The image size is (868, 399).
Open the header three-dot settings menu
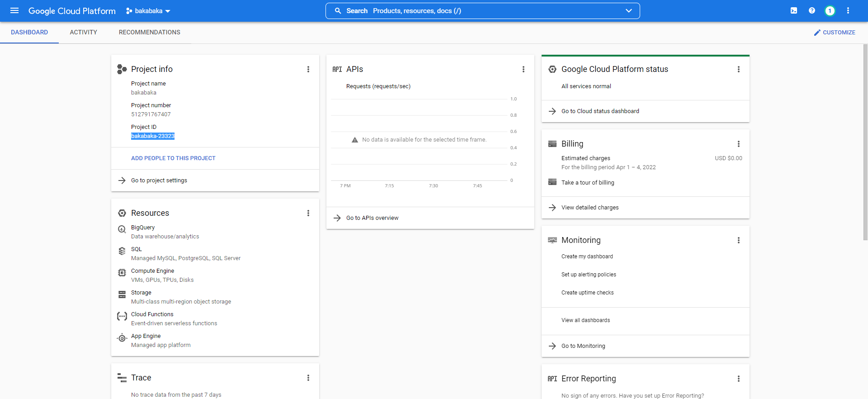tap(848, 10)
